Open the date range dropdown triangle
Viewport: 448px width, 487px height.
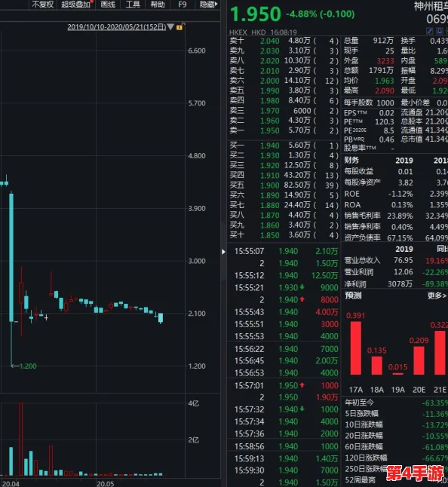click(x=170, y=27)
